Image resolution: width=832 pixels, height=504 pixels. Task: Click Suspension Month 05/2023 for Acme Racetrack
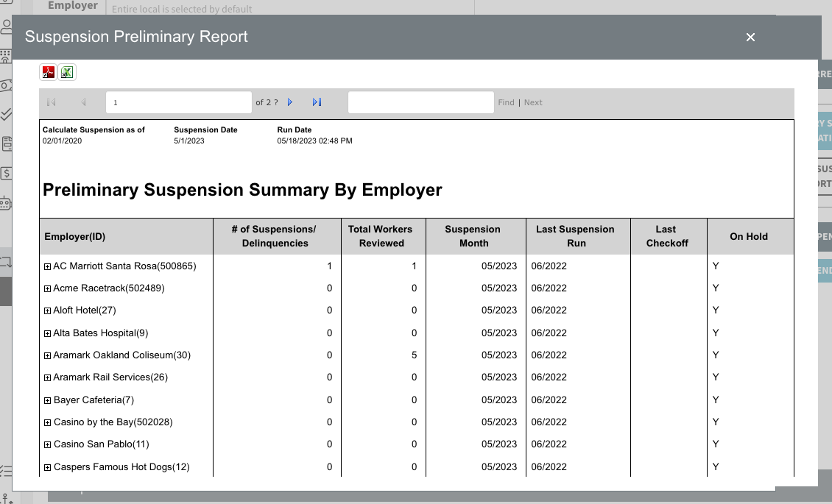point(498,288)
